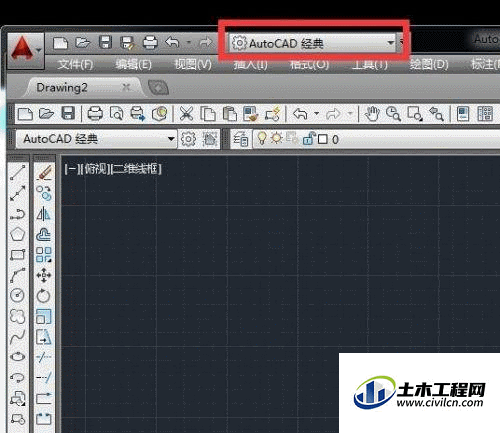This screenshot has height=433, width=500.
Task: Expand the standard toolbar Redo dropdown arrow
Action: 350,113
